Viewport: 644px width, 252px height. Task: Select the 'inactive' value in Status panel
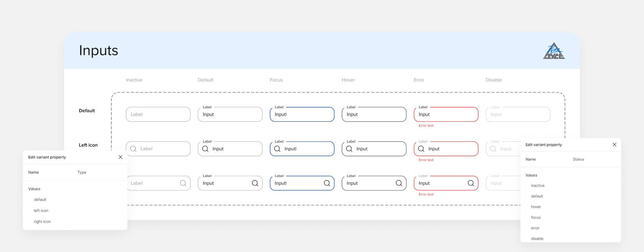[x=538, y=186]
